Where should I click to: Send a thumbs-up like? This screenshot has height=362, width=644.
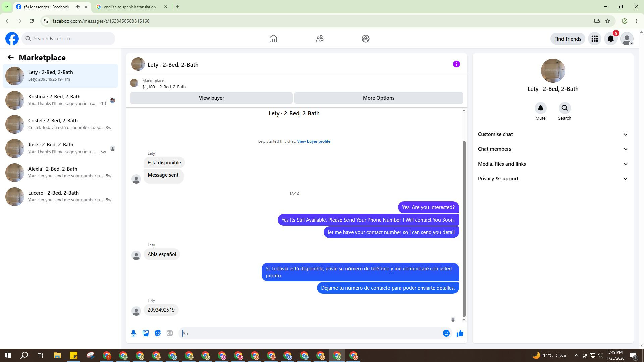pos(460,333)
